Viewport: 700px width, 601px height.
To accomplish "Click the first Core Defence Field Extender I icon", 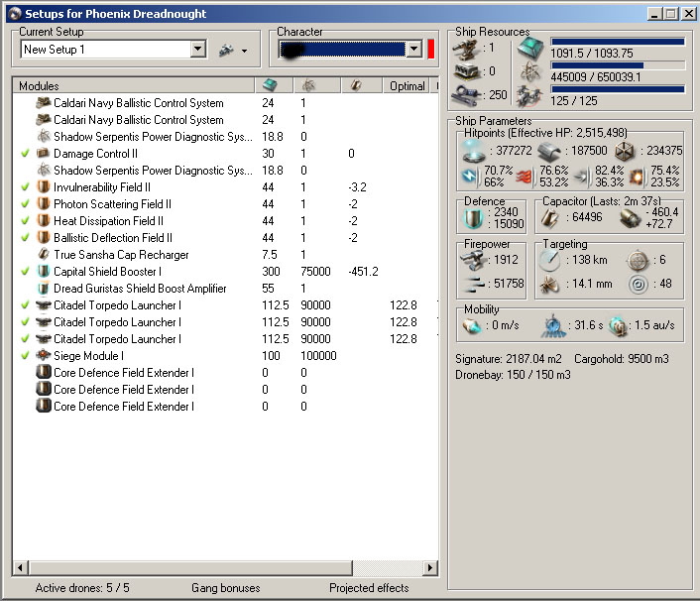I will tap(44, 373).
